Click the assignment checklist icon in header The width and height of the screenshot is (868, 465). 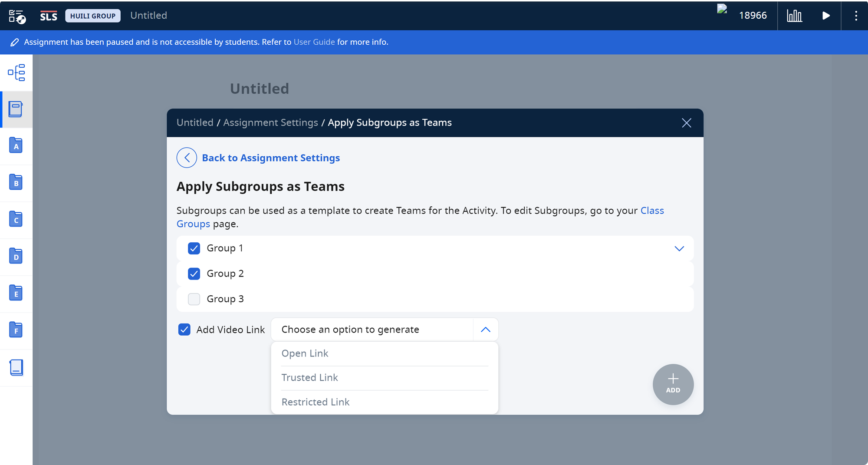(17, 16)
